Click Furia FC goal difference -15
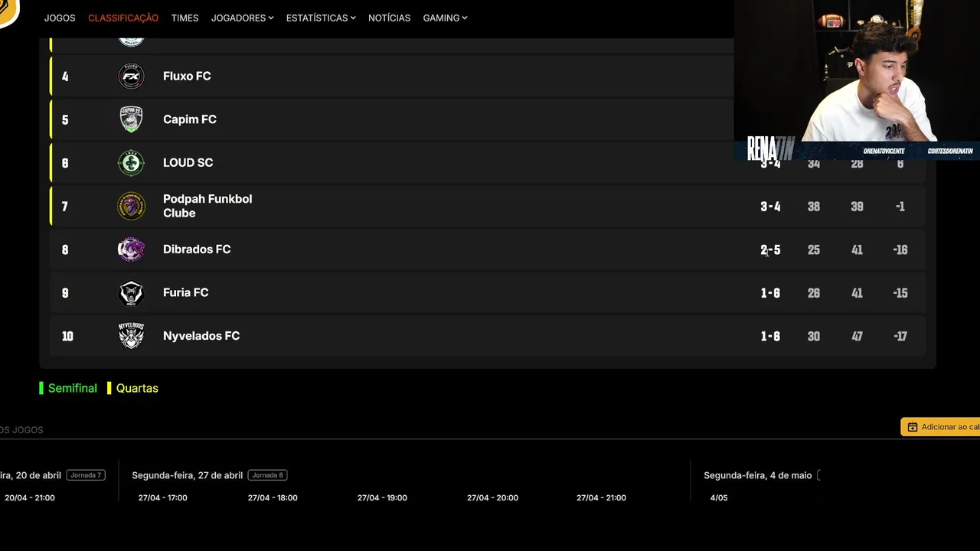The height and width of the screenshot is (551, 980). pos(900,293)
